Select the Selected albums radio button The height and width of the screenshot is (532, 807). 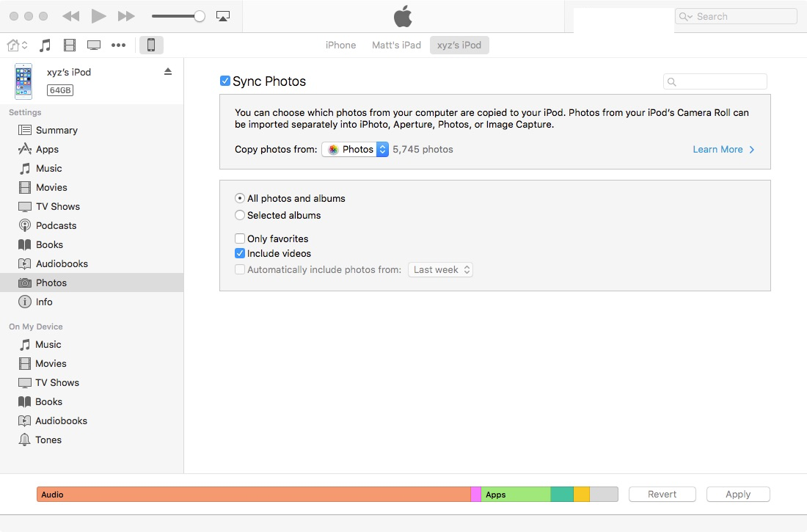pyautogui.click(x=240, y=215)
